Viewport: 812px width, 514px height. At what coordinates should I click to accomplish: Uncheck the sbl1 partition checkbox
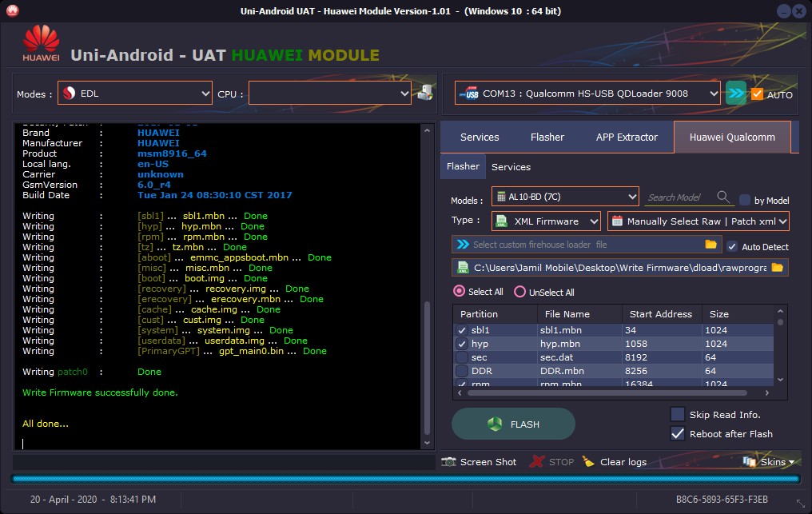tap(462, 330)
